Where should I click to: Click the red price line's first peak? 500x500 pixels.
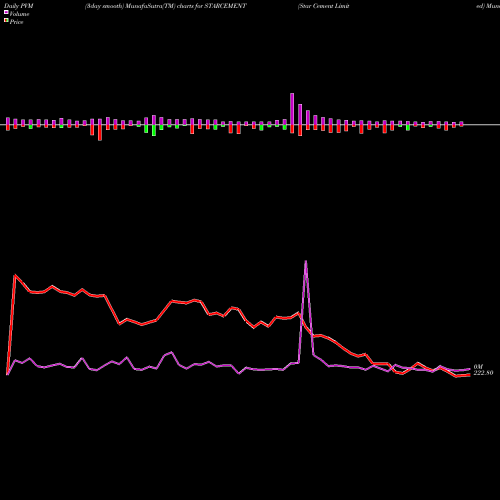coord(15,276)
